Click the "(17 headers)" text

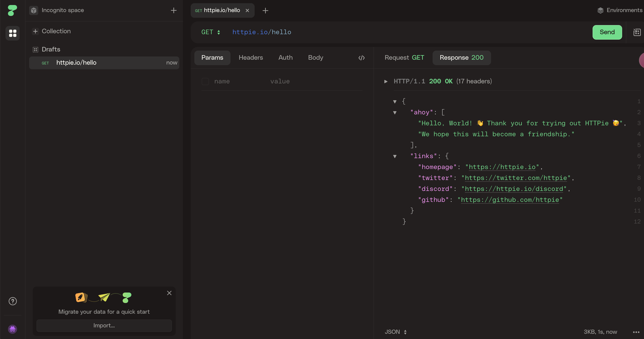[474, 81]
